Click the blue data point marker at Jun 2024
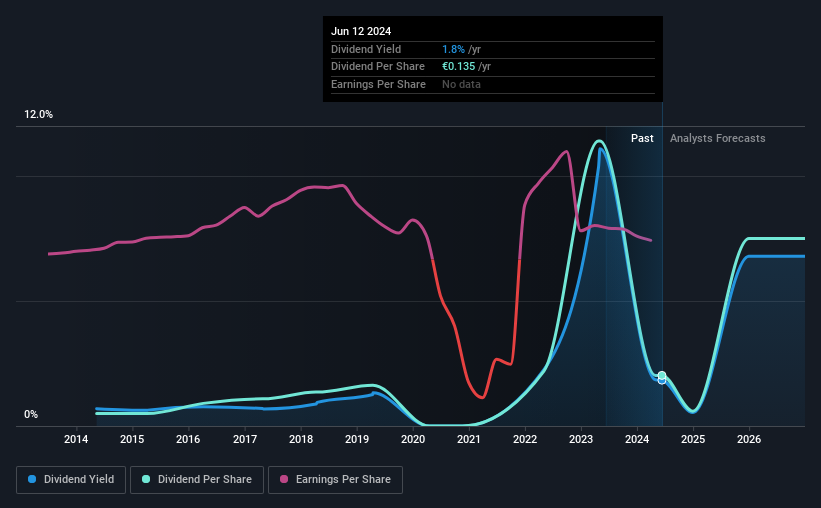Viewport: 821px width, 508px height. [662, 381]
